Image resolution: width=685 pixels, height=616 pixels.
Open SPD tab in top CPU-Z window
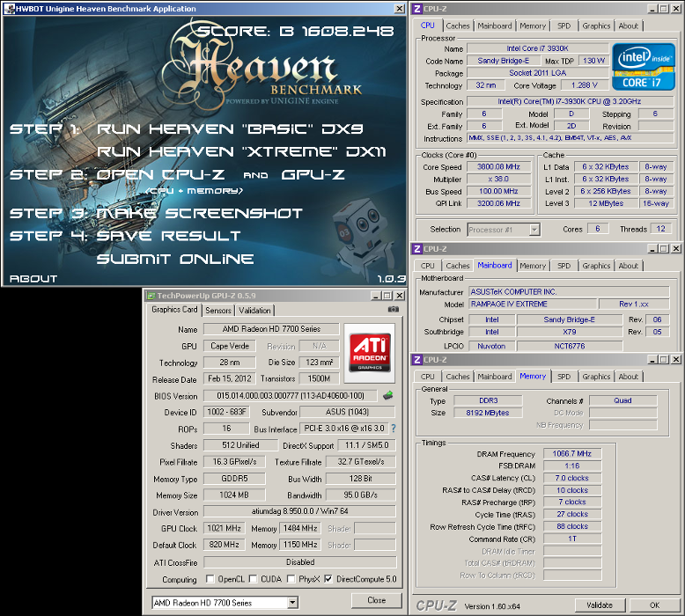pyautogui.click(x=564, y=26)
